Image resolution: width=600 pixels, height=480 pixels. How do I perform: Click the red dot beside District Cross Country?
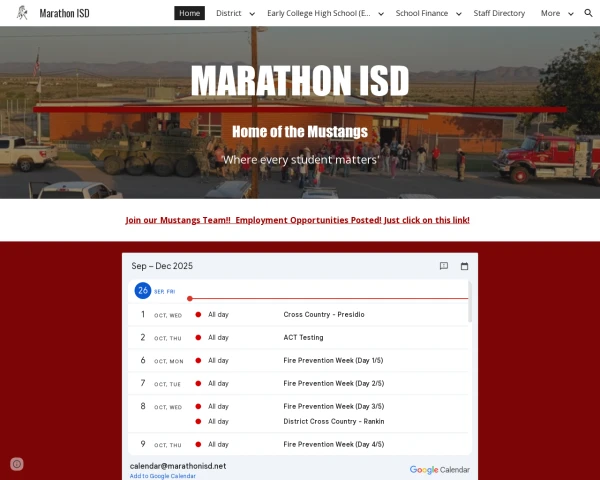[198, 421]
